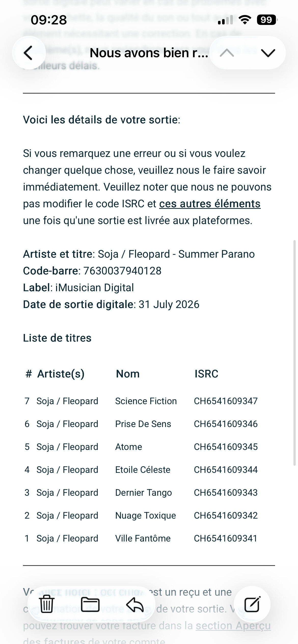Go to next message with down chevron
Image resolution: width=298 pixels, height=644 pixels.
[268, 53]
